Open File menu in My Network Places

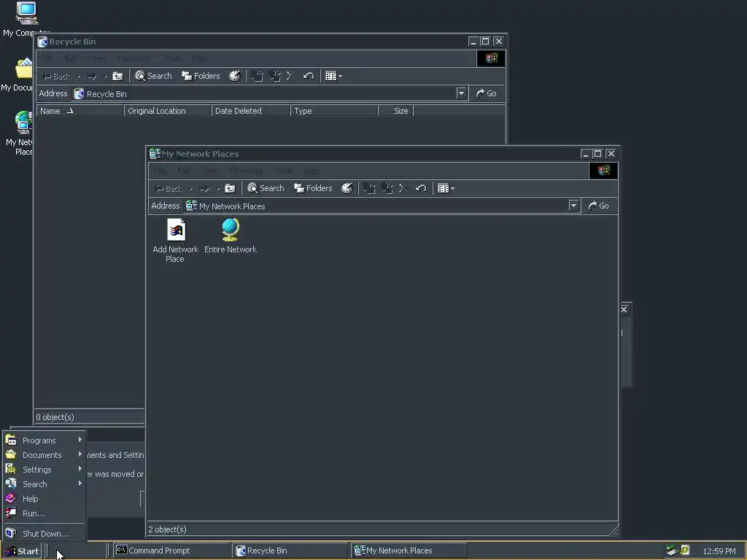160,171
